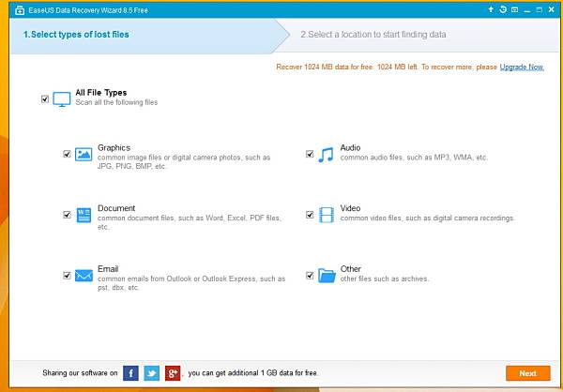This screenshot has width=563, height=392.
Task: Click the scan history clock icon in title bar
Action: pos(503,9)
